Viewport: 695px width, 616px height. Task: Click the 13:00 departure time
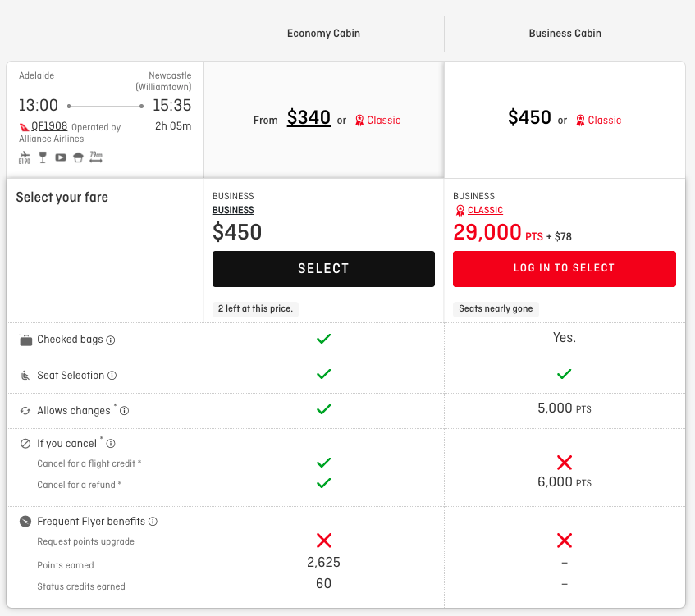coord(39,106)
